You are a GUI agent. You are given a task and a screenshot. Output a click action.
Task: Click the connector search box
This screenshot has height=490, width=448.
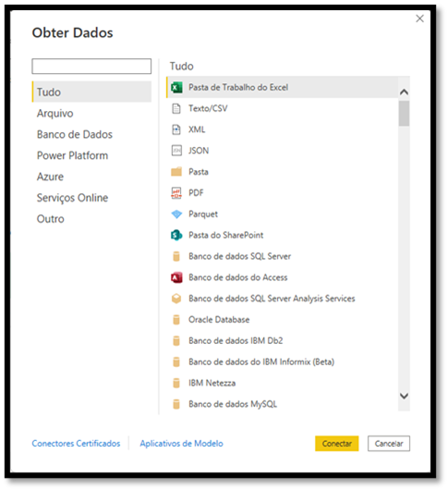pos(91,67)
